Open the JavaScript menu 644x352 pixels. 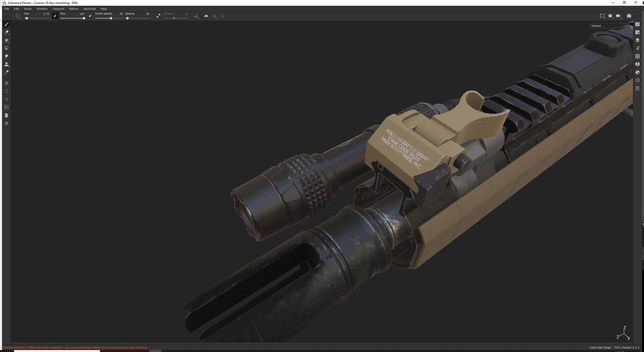tap(89, 8)
